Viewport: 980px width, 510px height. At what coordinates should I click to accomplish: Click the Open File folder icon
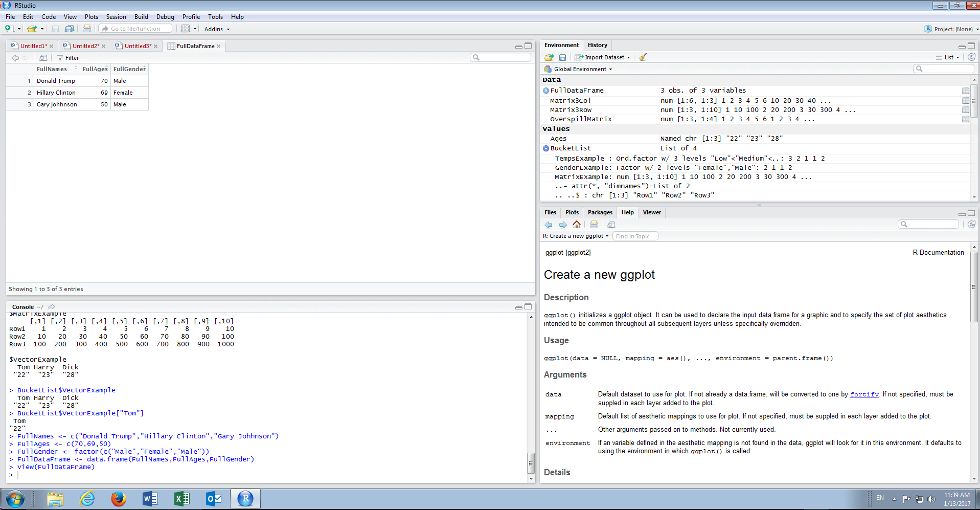click(x=32, y=29)
